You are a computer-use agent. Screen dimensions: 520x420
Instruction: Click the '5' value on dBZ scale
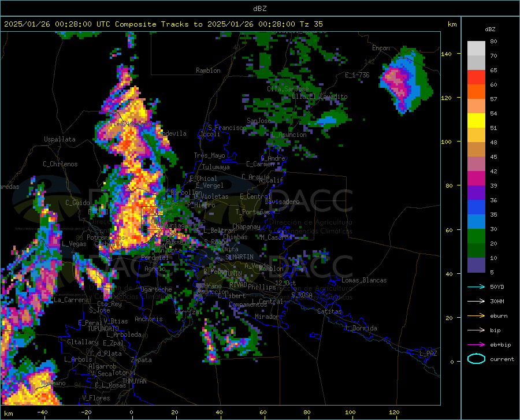click(492, 272)
